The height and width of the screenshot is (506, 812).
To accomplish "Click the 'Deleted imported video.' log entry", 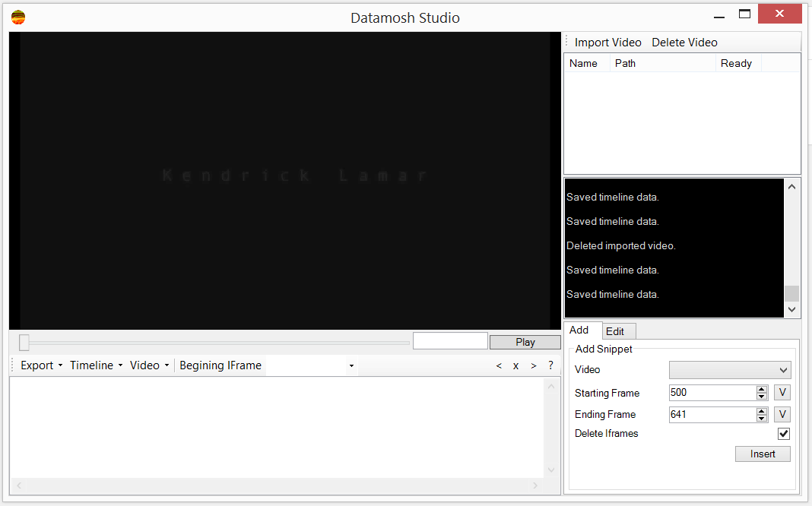I will pyautogui.click(x=621, y=245).
